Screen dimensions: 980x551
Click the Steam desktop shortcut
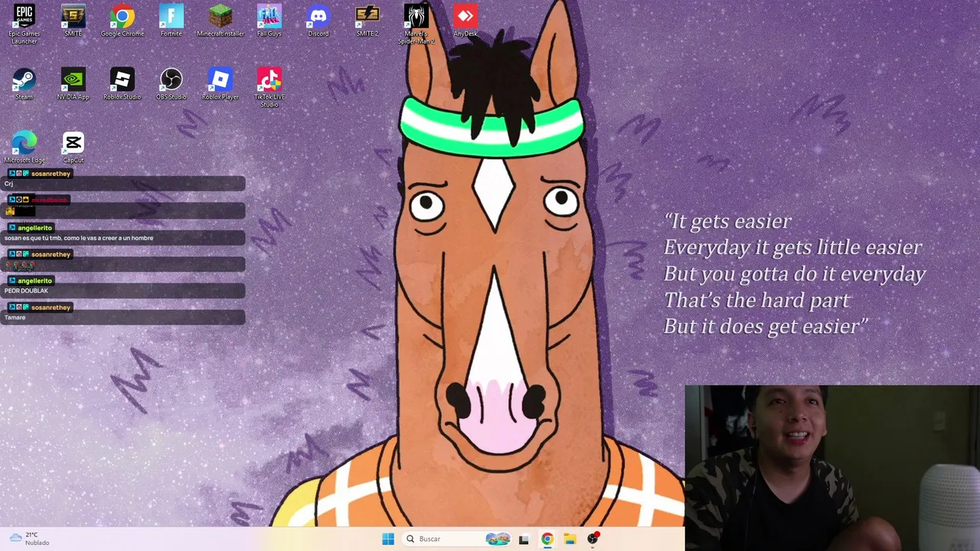(x=24, y=83)
